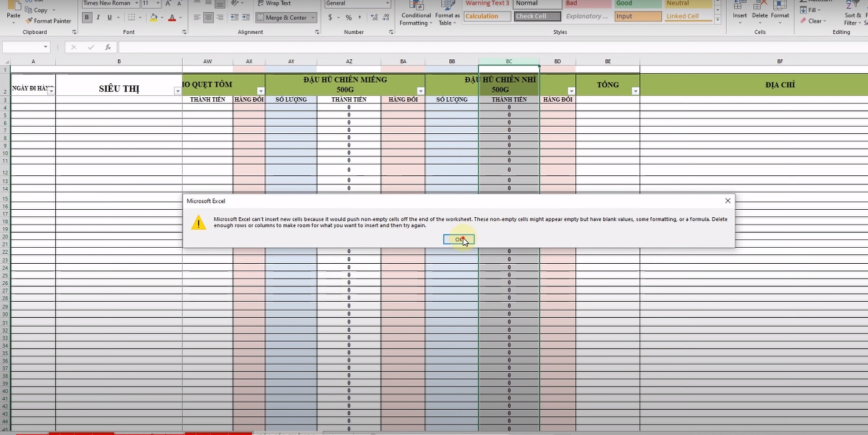Open filter dropdown on TỔNG header
The image size is (868, 435).
[635, 91]
